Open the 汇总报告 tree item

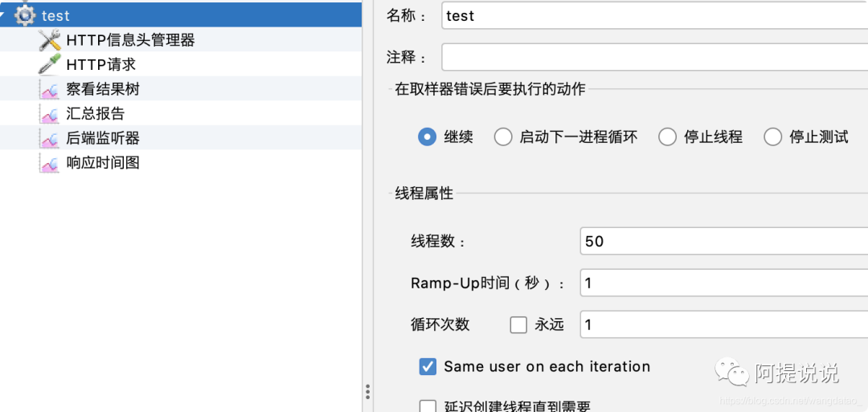click(96, 114)
